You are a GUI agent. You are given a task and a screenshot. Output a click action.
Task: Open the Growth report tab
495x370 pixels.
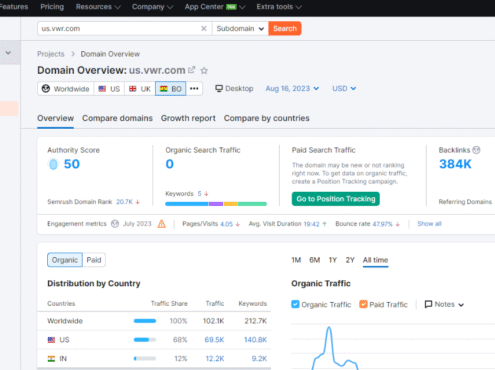tap(188, 118)
